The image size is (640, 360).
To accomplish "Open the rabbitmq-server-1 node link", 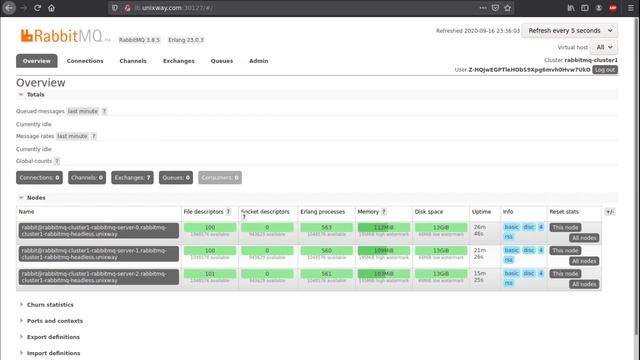I will [98, 254].
